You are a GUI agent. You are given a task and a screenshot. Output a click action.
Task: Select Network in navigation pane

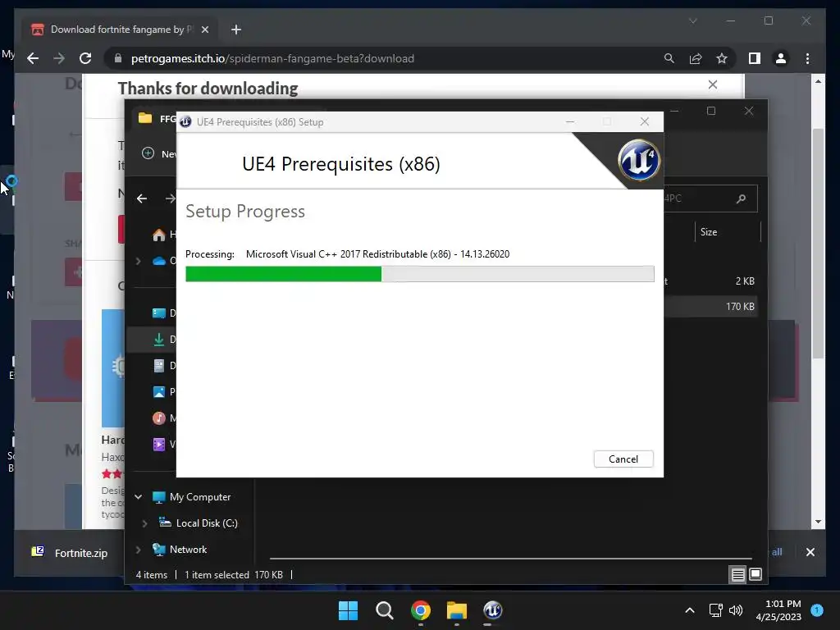pos(188,549)
